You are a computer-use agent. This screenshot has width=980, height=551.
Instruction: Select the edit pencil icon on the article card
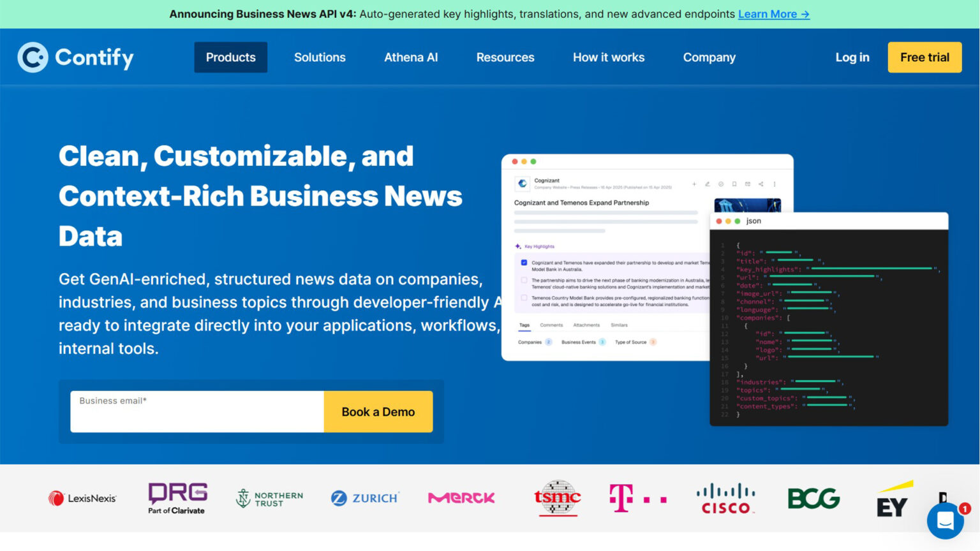click(707, 184)
